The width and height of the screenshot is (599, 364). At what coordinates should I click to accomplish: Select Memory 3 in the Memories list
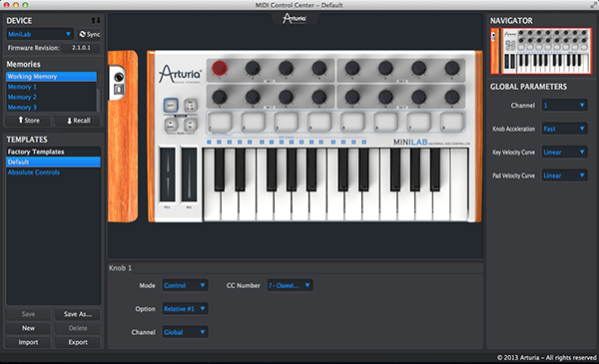pos(51,107)
